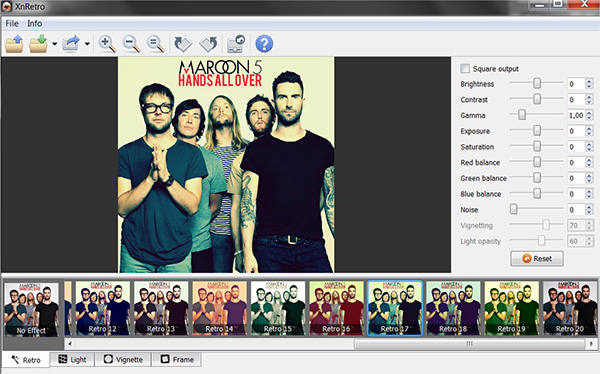This screenshot has height=374, width=600.
Task: Expand the save icon dropdown arrow
Action: 55,44
